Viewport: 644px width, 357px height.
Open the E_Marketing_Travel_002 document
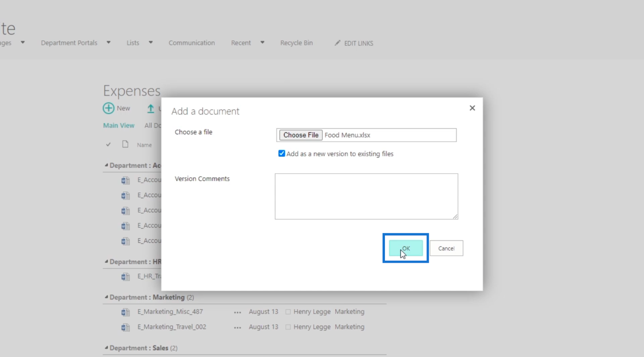pos(172,327)
